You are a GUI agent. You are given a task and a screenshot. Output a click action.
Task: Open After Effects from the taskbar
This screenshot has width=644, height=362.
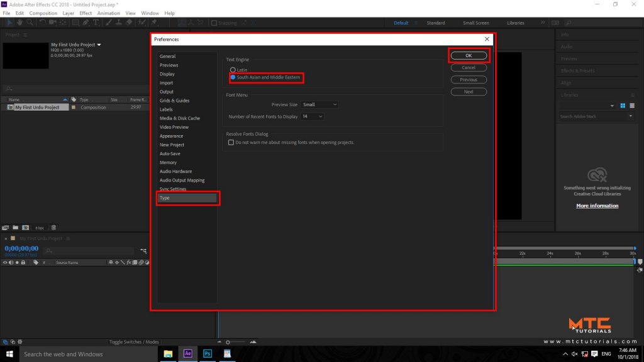tap(187, 354)
